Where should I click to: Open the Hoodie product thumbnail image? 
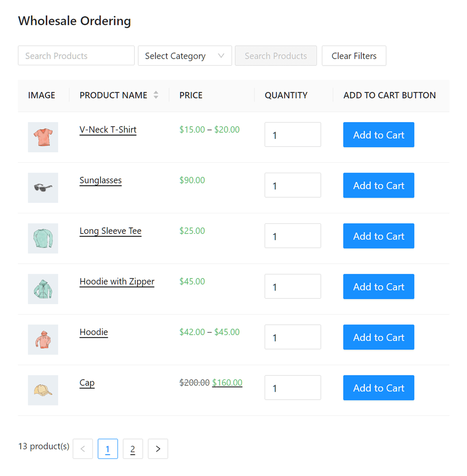click(x=43, y=340)
